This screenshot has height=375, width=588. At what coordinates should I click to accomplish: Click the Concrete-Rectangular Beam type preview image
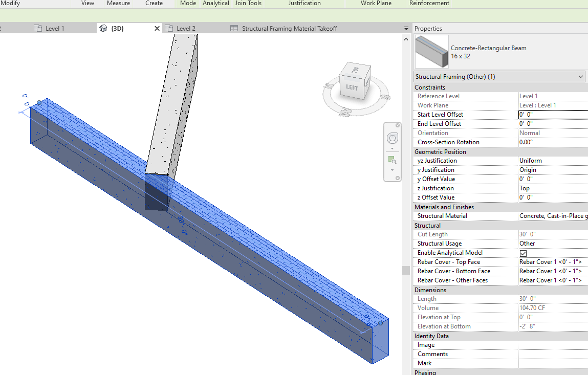[x=431, y=52]
